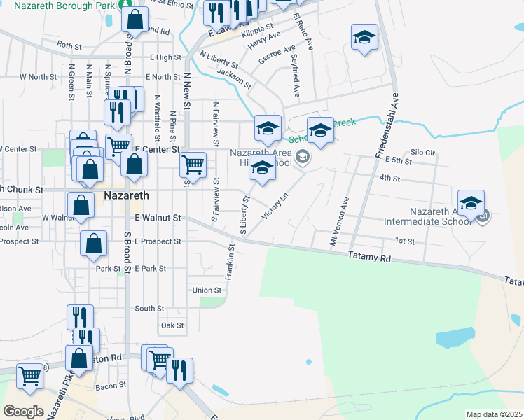Image resolution: width=524 pixels, height=420 pixels.
Task: Click the 4th St label
Action: coord(389,178)
